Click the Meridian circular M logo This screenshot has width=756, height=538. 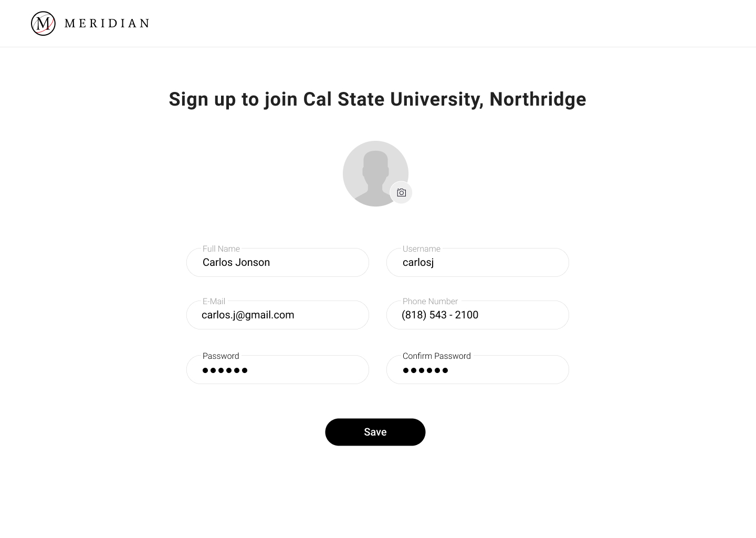(x=43, y=23)
